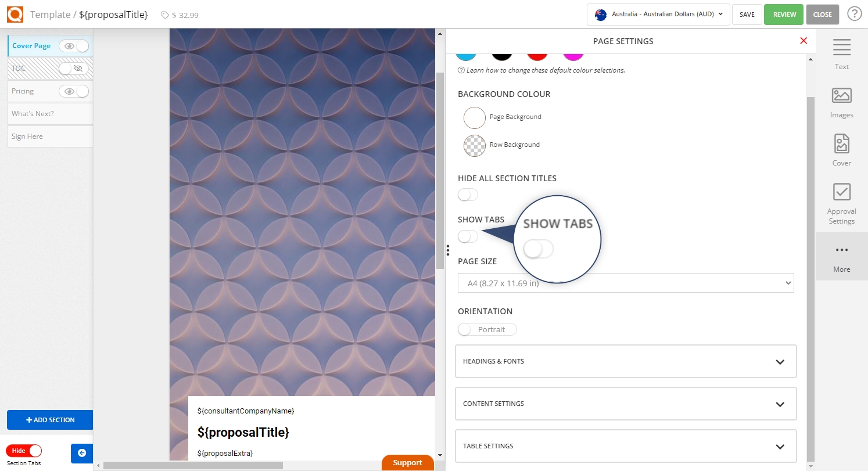Open the Page Size dropdown
This screenshot has height=471, width=868.
(x=625, y=283)
